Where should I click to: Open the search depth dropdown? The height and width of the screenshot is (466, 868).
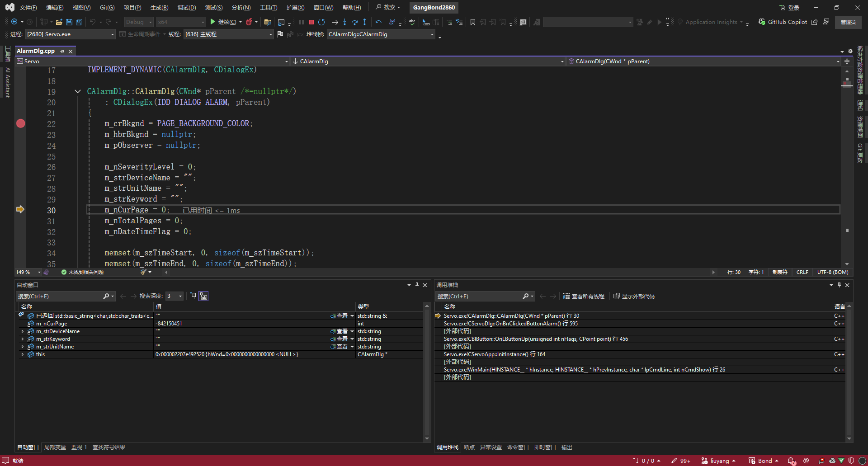[175, 296]
